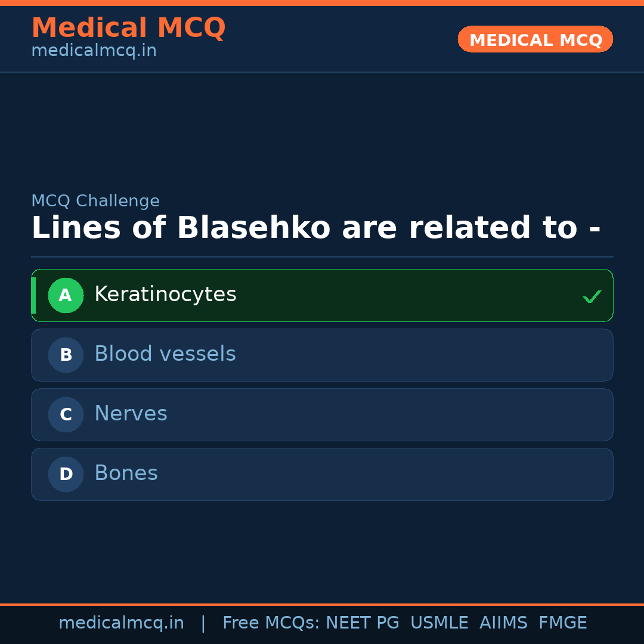
Task: Open medicalmcq.in link under header title
Action: click(x=94, y=51)
